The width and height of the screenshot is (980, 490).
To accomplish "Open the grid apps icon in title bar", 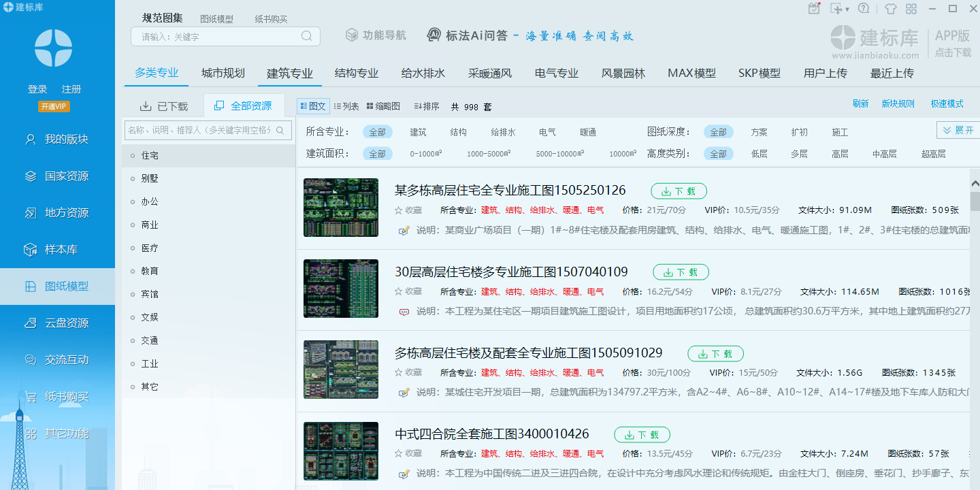I will coord(911,9).
